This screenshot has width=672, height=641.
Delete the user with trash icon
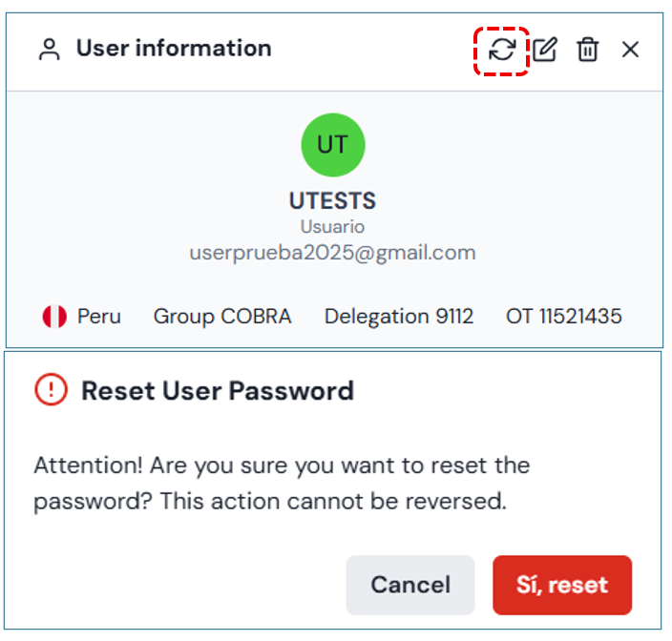click(588, 50)
